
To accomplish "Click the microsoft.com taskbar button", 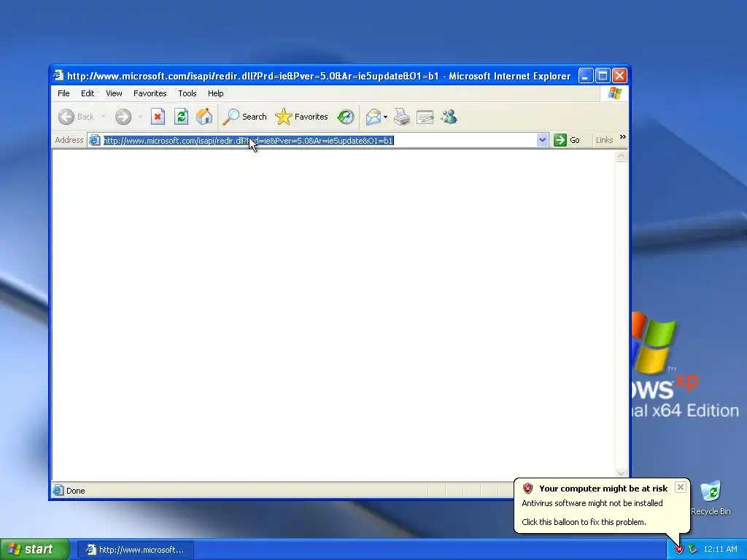I will click(136, 550).
